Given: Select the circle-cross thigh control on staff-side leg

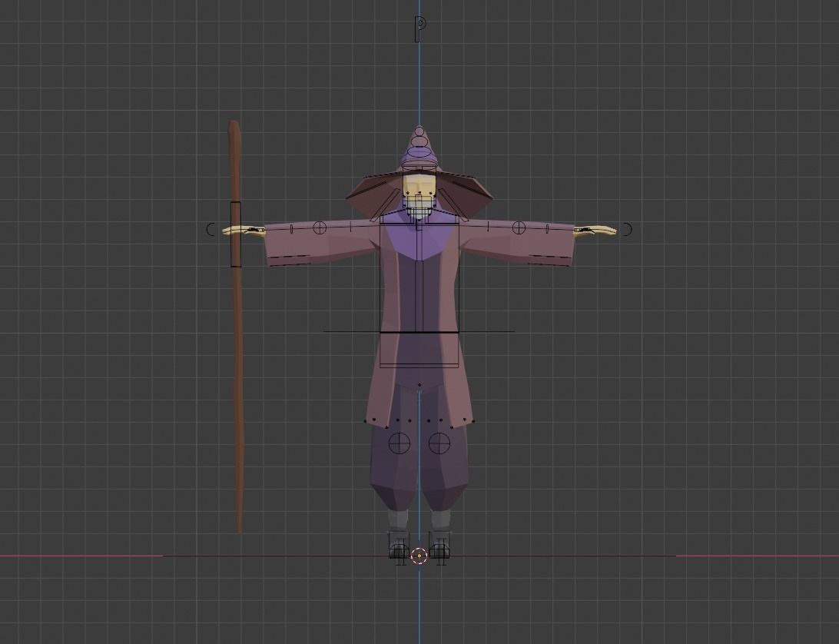Looking at the screenshot, I should [399, 443].
